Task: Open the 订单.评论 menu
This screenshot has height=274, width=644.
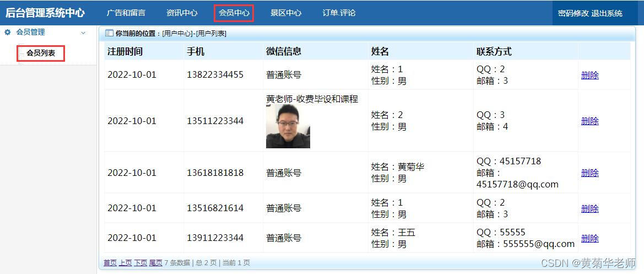Action: [339, 13]
